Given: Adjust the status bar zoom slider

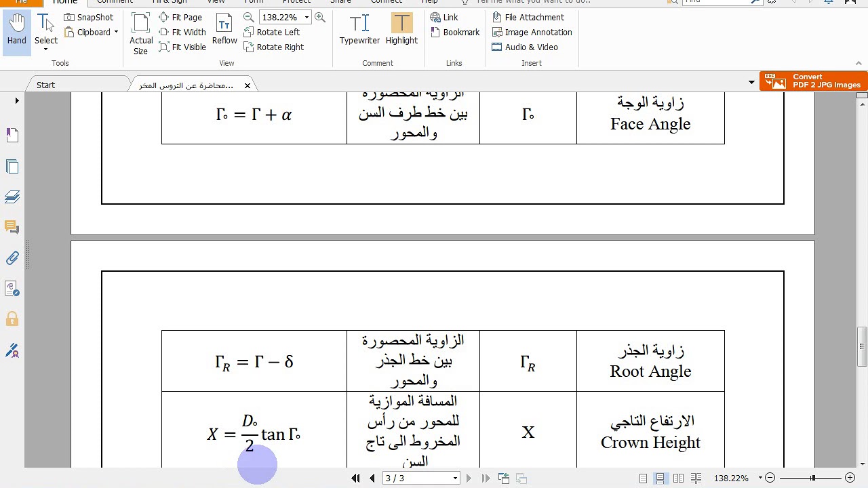Looking at the screenshot, I should coord(812,479).
